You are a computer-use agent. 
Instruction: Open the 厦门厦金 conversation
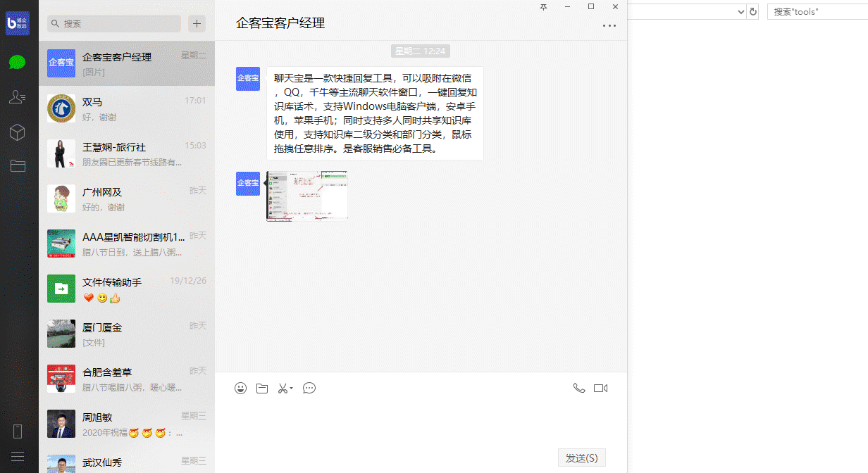click(127, 334)
